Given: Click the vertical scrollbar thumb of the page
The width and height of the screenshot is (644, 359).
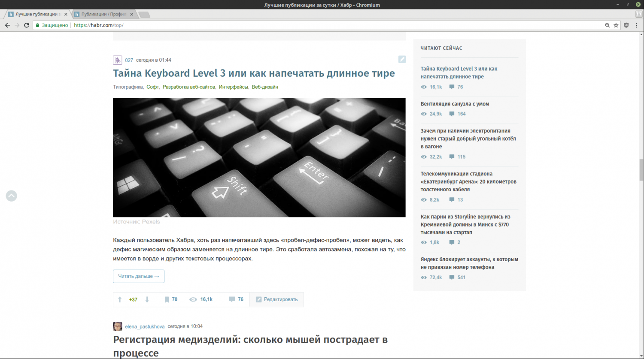Looking at the screenshot, I should pyautogui.click(x=641, y=170).
